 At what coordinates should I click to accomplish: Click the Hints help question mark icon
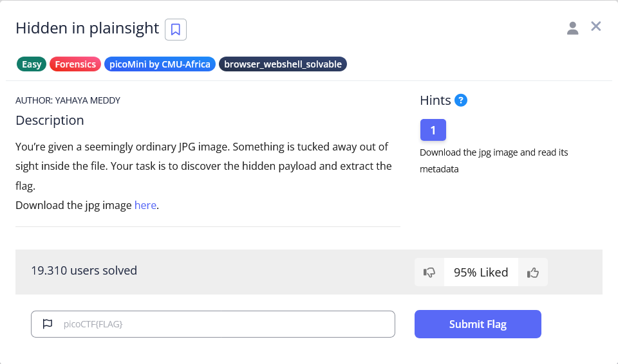click(461, 100)
